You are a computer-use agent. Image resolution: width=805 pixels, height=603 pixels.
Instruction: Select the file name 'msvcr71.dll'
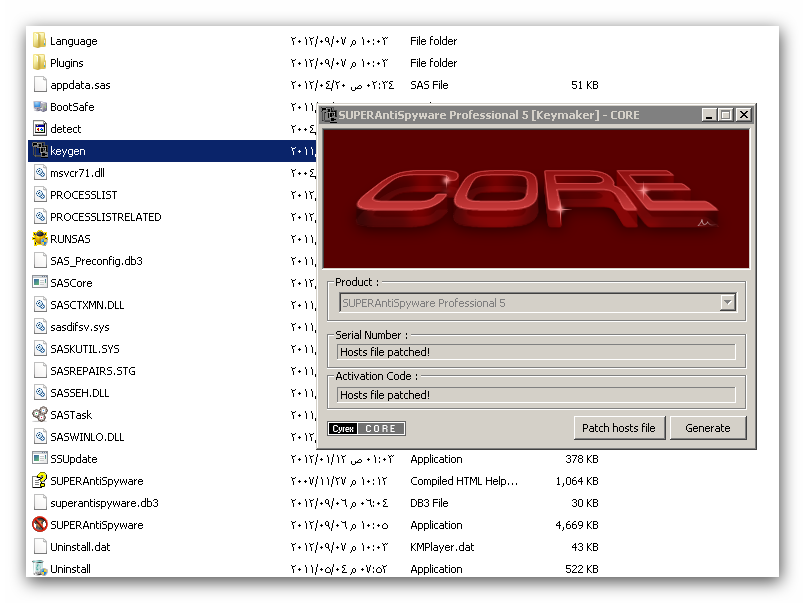(x=78, y=173)
